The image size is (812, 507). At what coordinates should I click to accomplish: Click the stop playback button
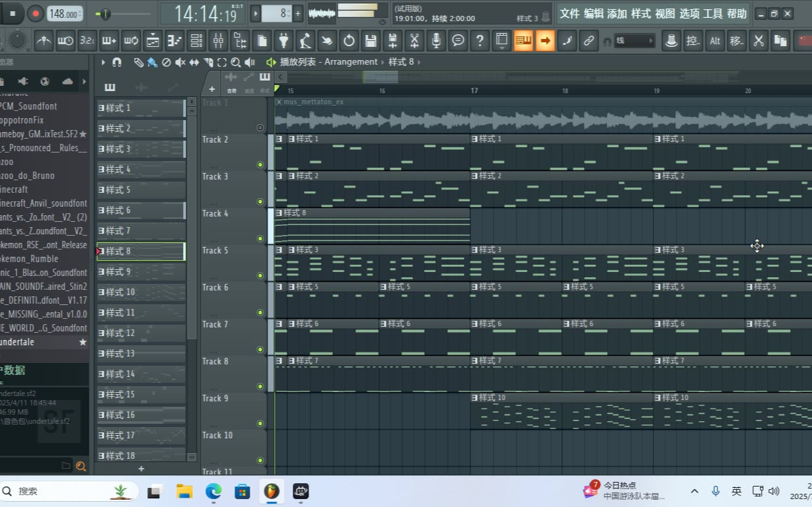pos(13,13)
